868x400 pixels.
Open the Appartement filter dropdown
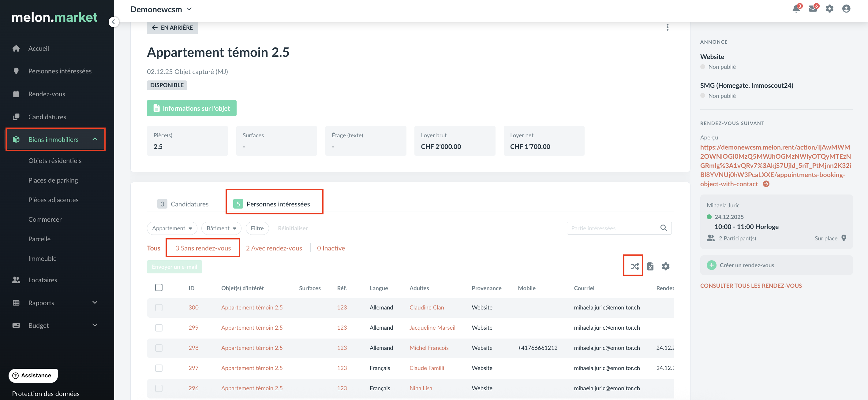point(172,228)
